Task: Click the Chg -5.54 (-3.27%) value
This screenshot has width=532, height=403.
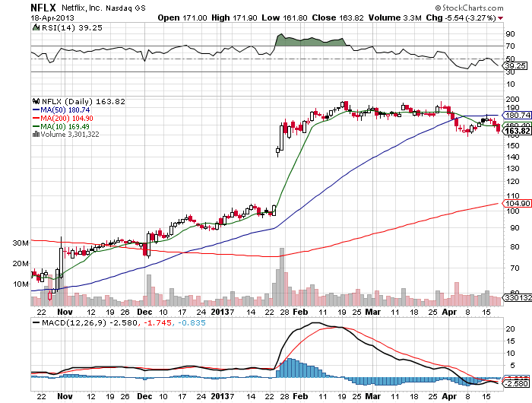Action: (461, 17)
